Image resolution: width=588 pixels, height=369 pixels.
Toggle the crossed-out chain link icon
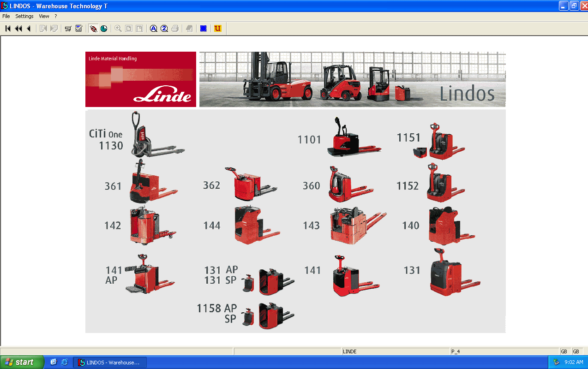pyautogui.click(x=93, y=29)
